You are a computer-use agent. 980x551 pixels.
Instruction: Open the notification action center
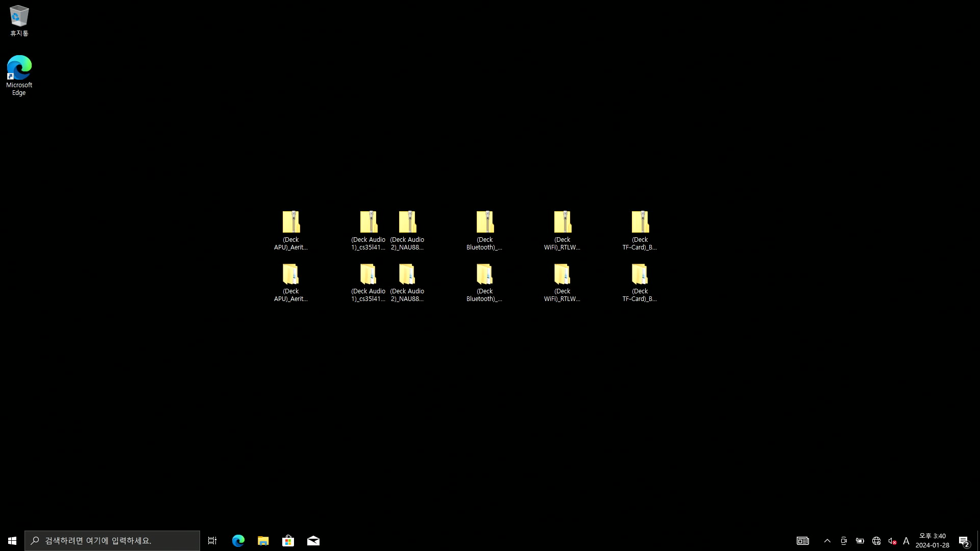pyautogui.click(x=964, y=541)
